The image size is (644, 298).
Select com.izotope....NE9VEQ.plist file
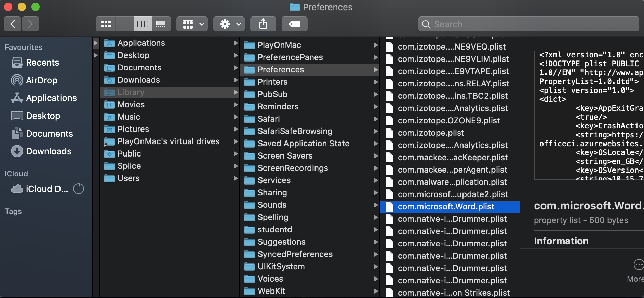coord(450,47)
